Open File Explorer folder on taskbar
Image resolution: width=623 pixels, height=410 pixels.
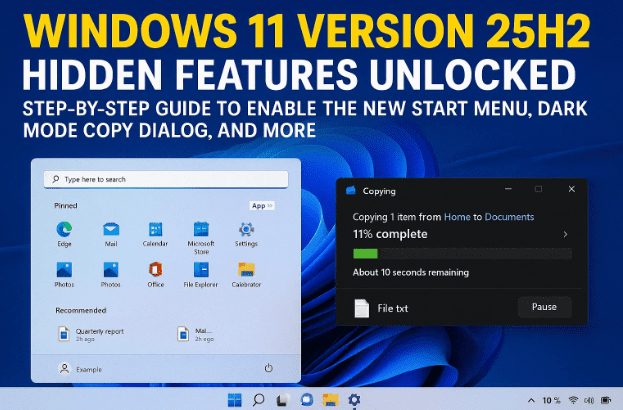click(331, 400)
